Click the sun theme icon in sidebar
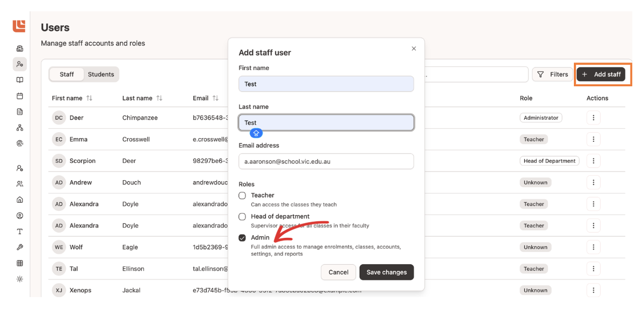 coord(20,279)
